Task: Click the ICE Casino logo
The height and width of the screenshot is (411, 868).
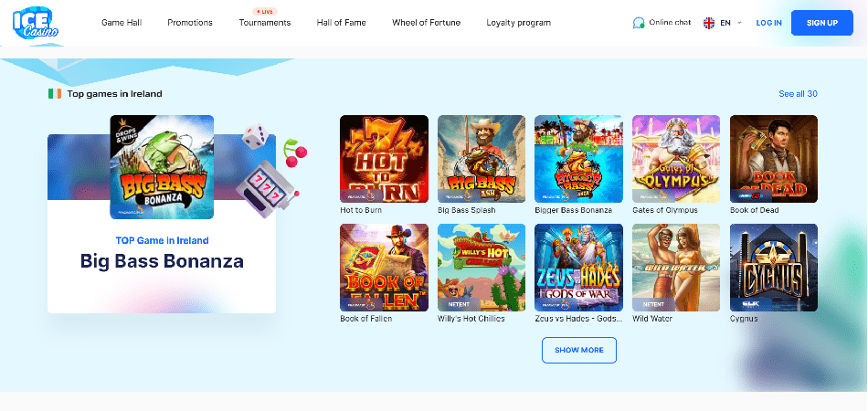Action: pos(36,23)
